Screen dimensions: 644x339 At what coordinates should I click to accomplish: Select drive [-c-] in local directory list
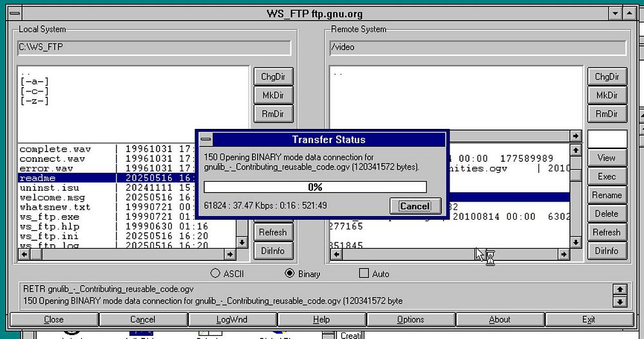click(x=35, y=91)
